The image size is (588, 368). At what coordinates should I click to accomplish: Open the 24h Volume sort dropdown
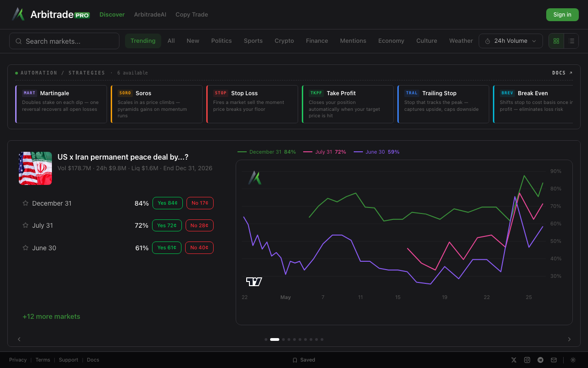coord(510,41)
